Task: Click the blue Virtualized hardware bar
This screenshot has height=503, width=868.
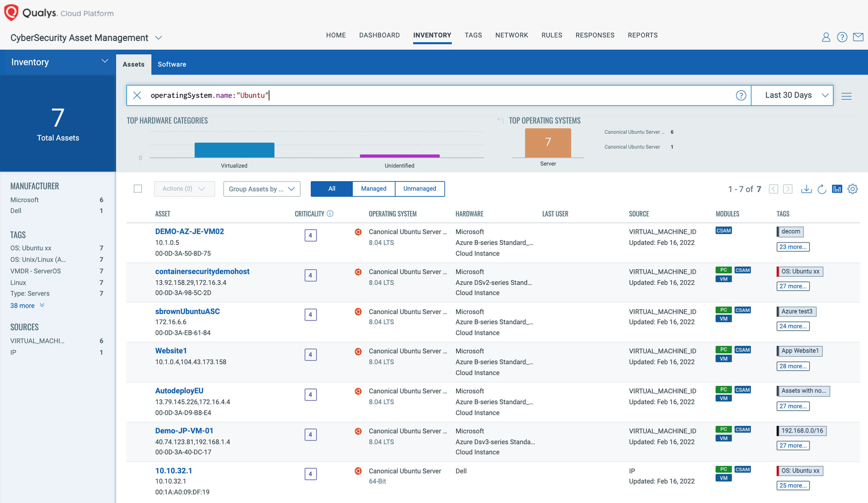Action: pyautogui.click(x=234, y=150)
